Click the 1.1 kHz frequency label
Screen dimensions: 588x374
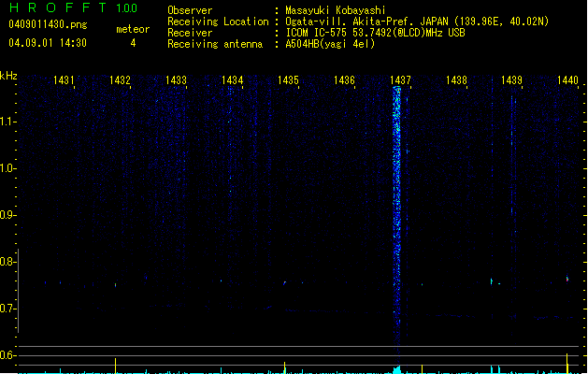pyautogui.click(x=7, y=122)
